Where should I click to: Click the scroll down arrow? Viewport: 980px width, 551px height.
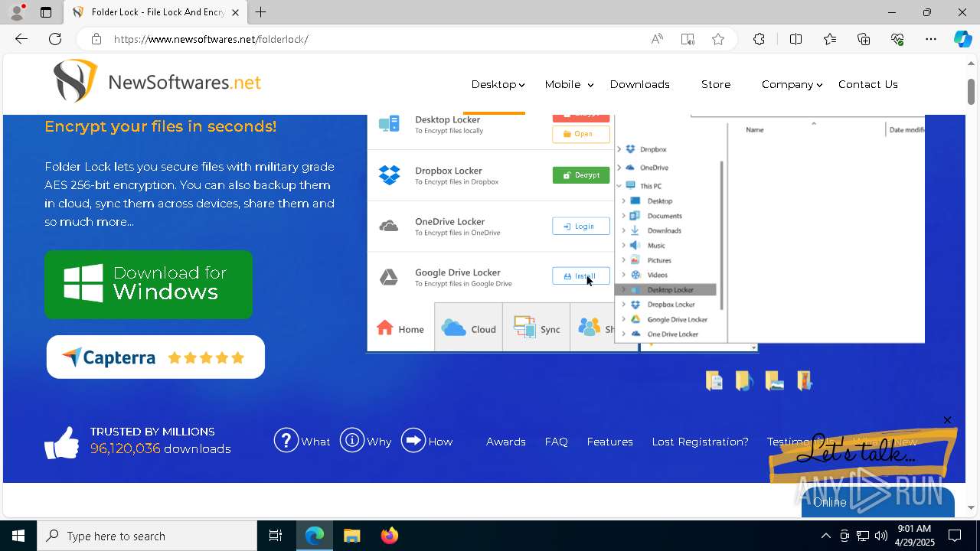972,507
